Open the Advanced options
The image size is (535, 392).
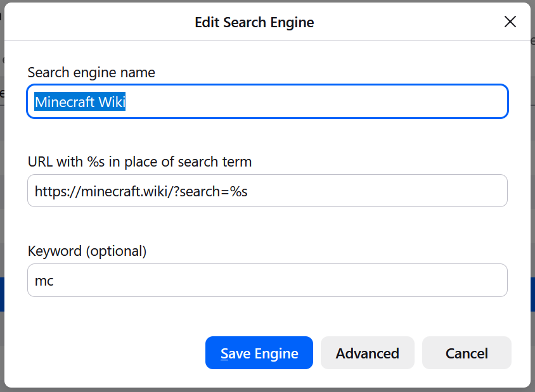tap(368, 353)
